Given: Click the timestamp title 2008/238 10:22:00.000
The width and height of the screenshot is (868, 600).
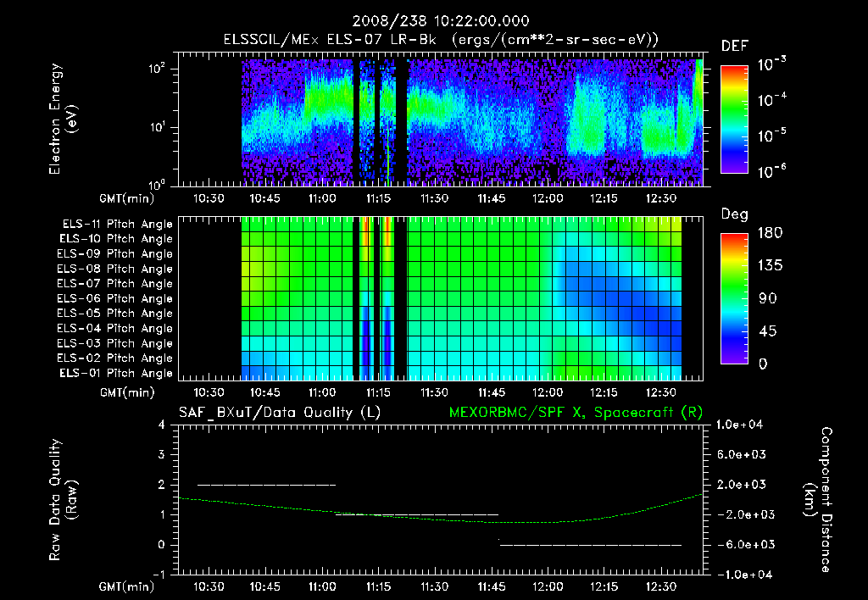Looking at the screenshot, I should pos(441,21).
